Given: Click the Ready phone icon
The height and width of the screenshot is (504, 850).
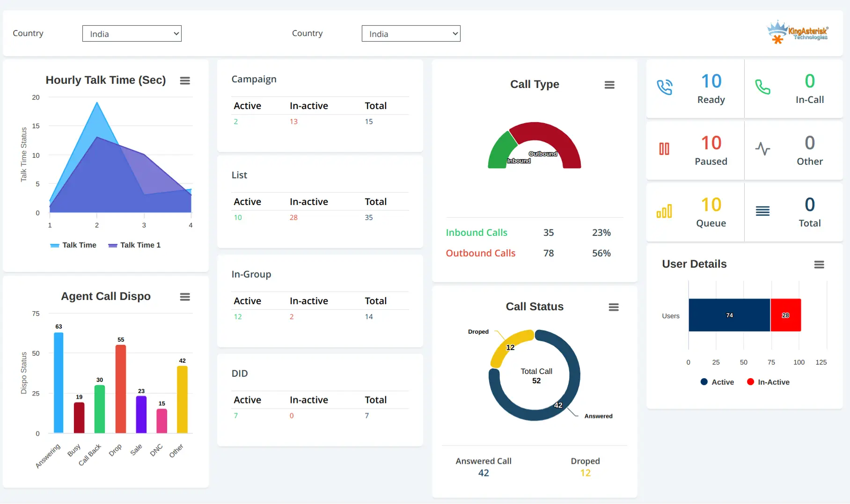Looking at the screenshot, I should click(666, 87).
